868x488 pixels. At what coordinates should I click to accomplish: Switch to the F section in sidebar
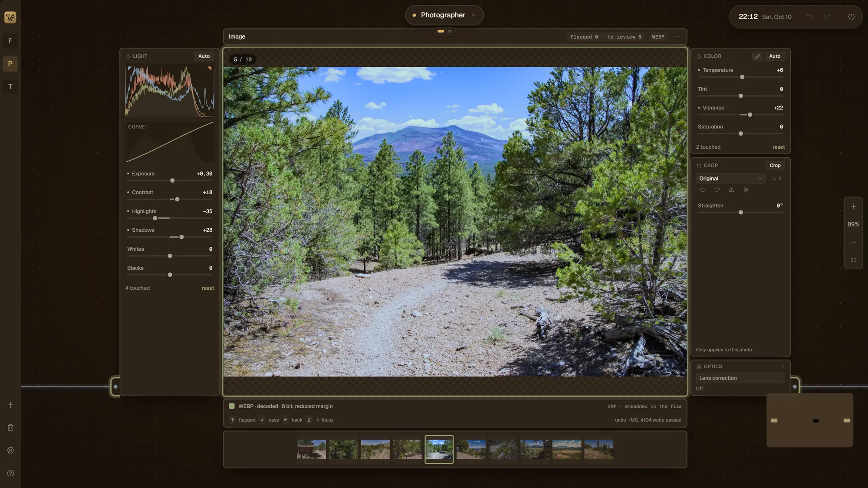click(x=10, y=41)
